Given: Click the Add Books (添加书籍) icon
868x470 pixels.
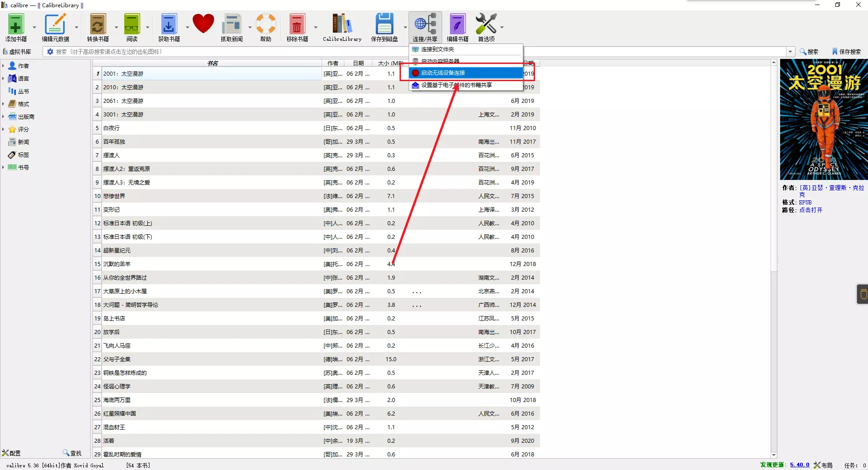Looking at the screenshot, I should (16, 27).
